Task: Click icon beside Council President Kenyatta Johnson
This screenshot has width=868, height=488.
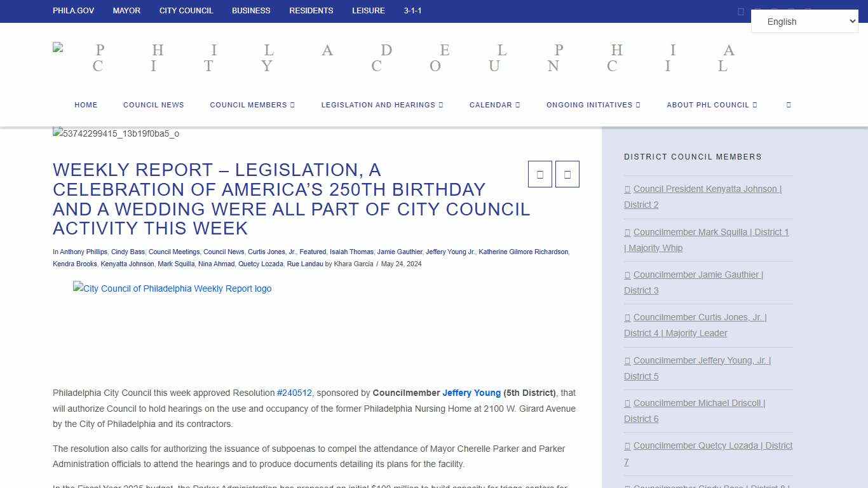Action: (627, 189)
